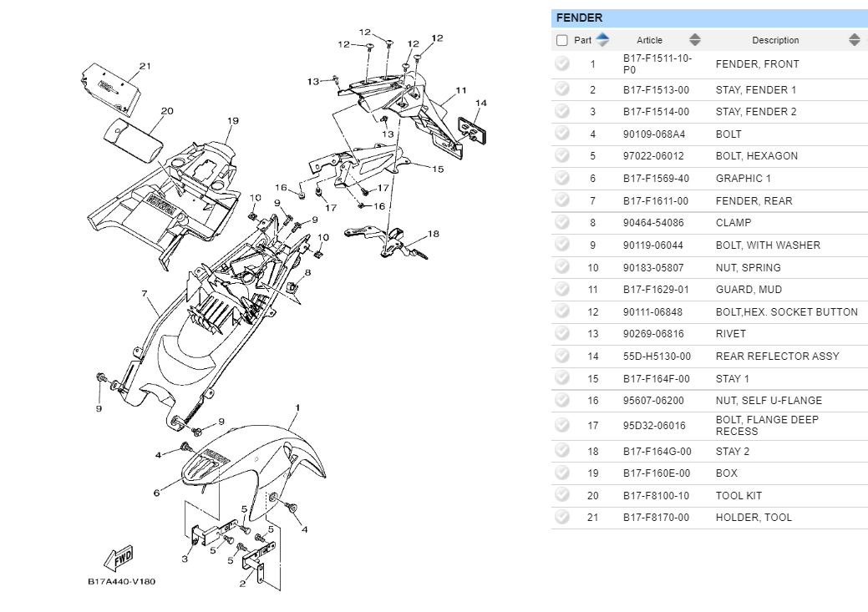Select check circle for BOLT, HEXAGON
Screen dimensions: 868x612
tap(562, 155)
